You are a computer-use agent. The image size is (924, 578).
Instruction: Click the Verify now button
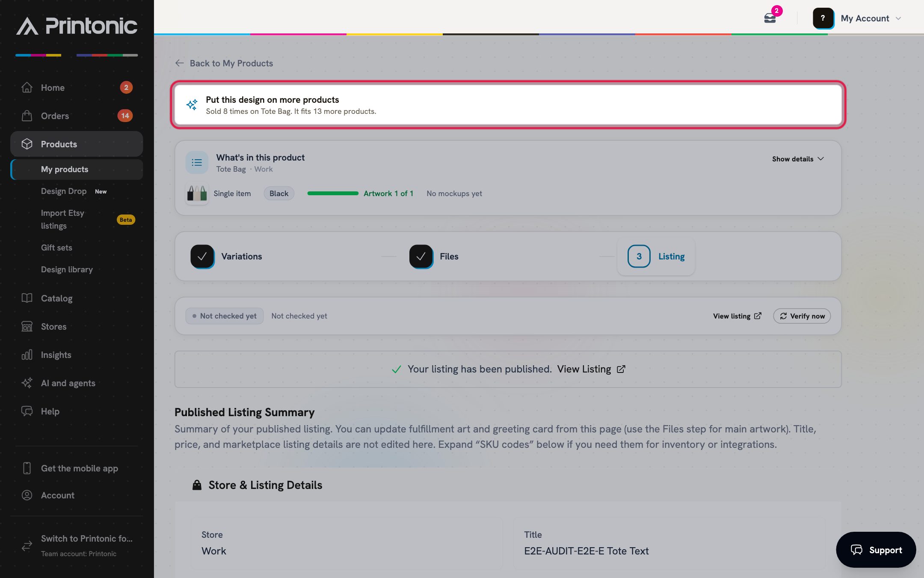tap(802, 316)
